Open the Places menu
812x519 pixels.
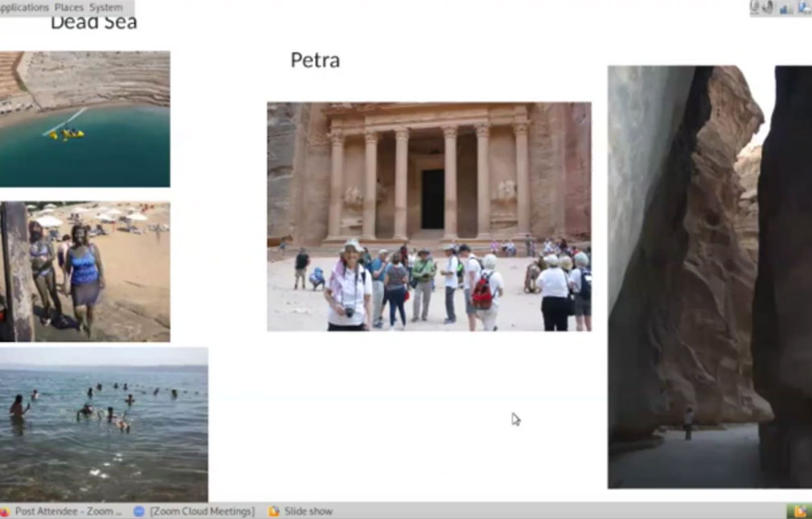(68, 7)
